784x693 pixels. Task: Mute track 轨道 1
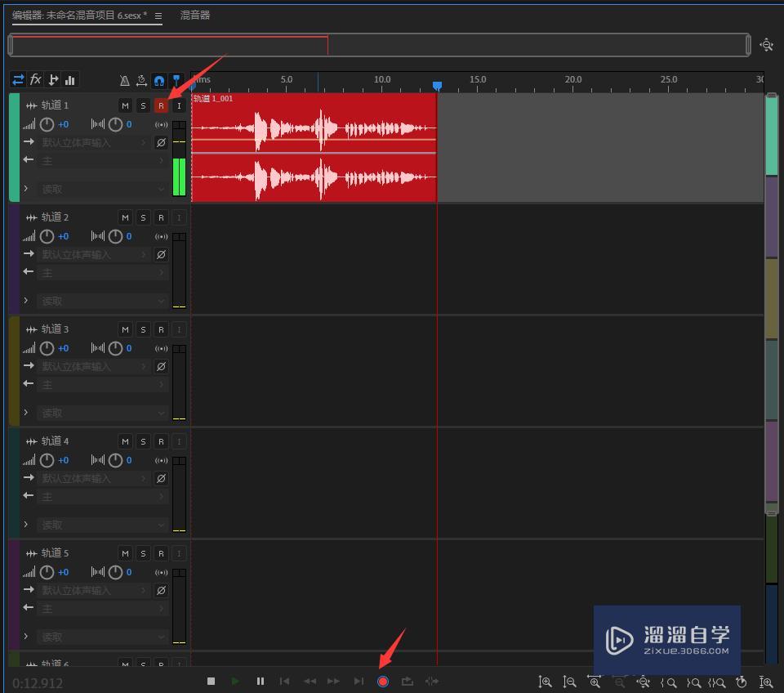pos(125,105)
